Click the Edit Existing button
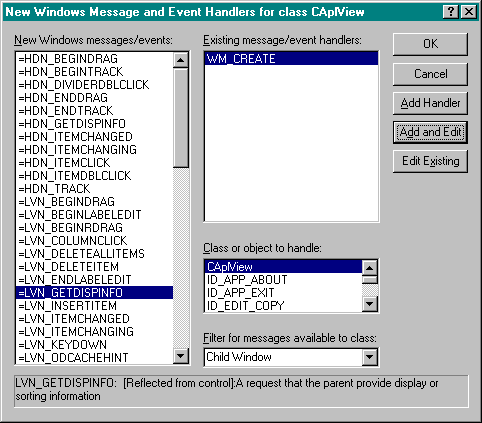Image resolution: width=482 pixels, height=423 pixels. (x=430, y=161)
